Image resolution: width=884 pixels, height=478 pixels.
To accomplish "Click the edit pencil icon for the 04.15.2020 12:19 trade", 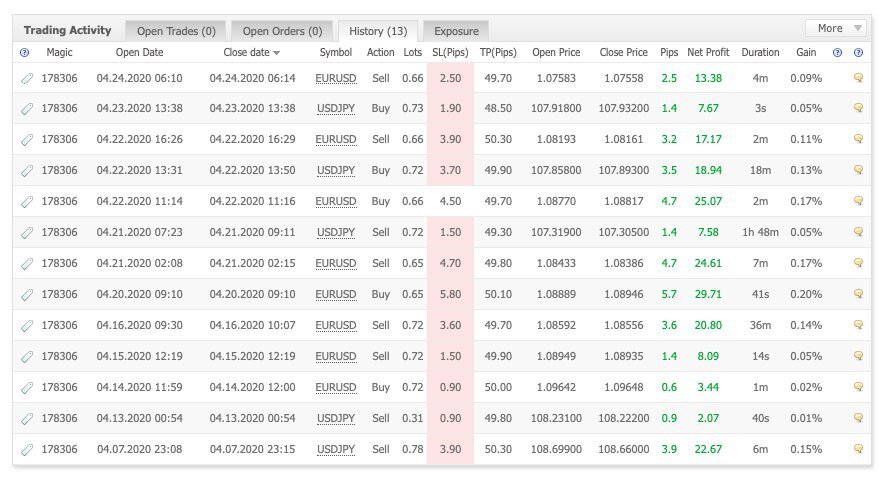I will tap(26, 356).
